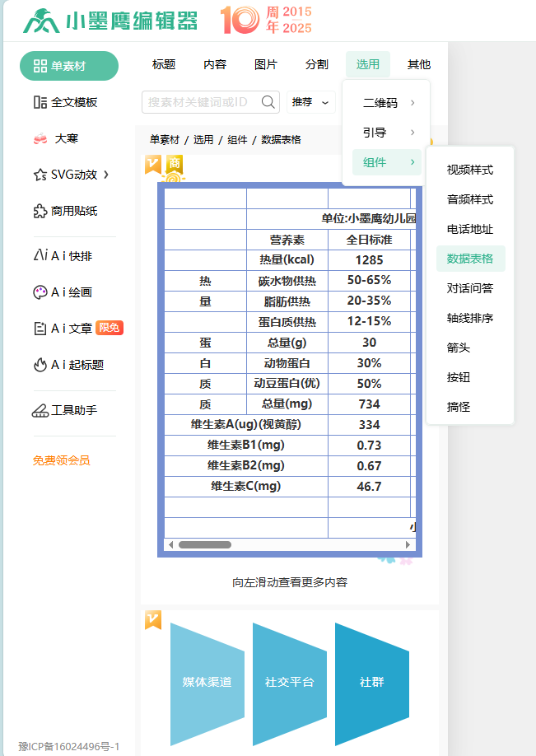Click the magnifier search icon
Viewport: 536px width, 756px height.
click(x=268, y=102)
